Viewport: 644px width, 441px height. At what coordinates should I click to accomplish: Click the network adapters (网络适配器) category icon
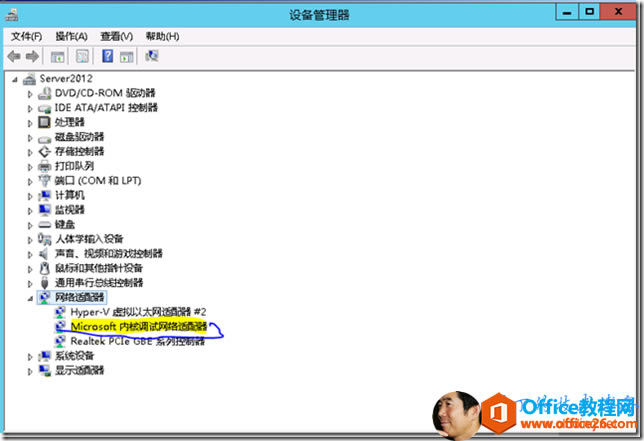[44, 297]
